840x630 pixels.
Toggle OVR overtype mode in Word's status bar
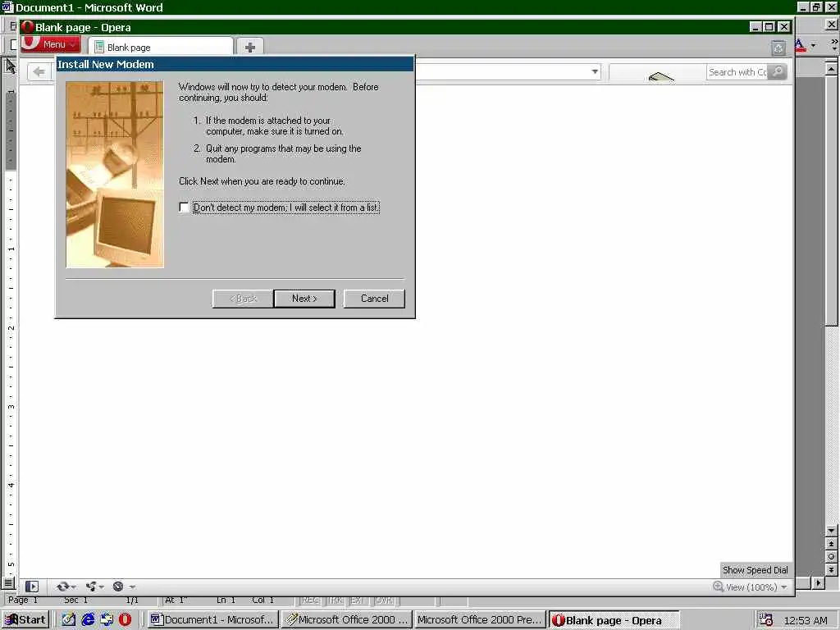384,600
